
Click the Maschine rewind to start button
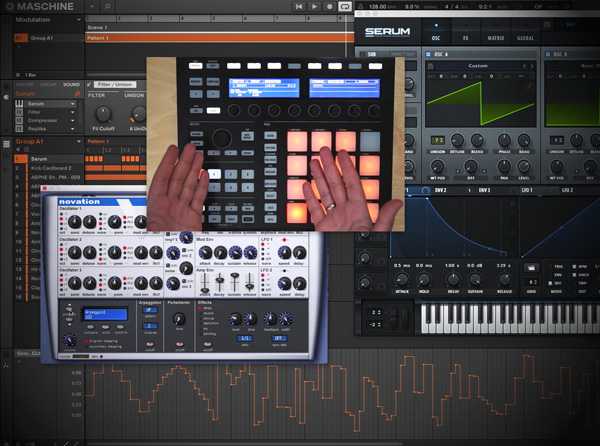pos(299,7)
